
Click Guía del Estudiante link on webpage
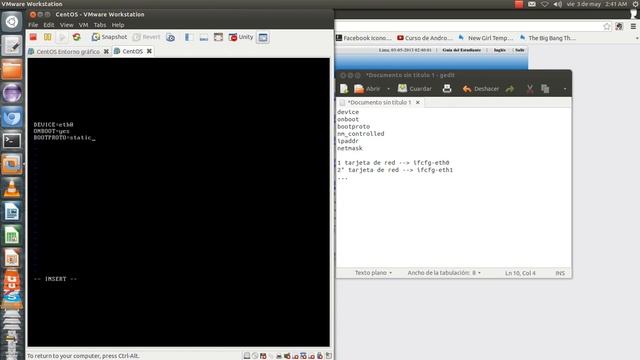click(x=461, y=50)
